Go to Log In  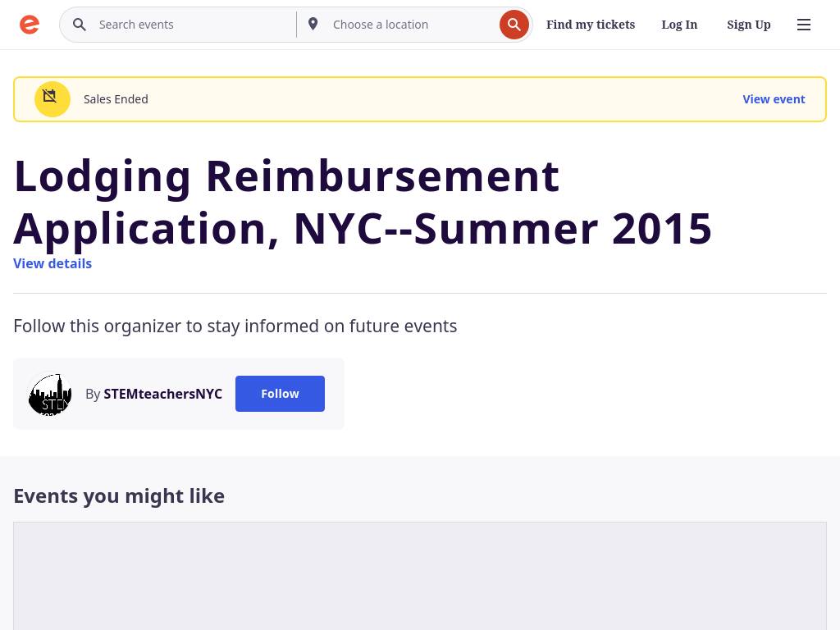(x=679, y=25)
